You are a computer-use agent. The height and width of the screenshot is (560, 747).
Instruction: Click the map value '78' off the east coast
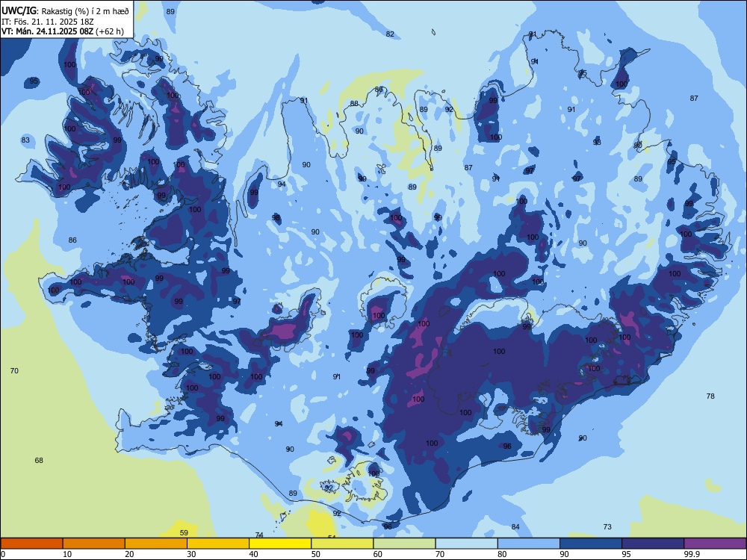tap(710, 396)
